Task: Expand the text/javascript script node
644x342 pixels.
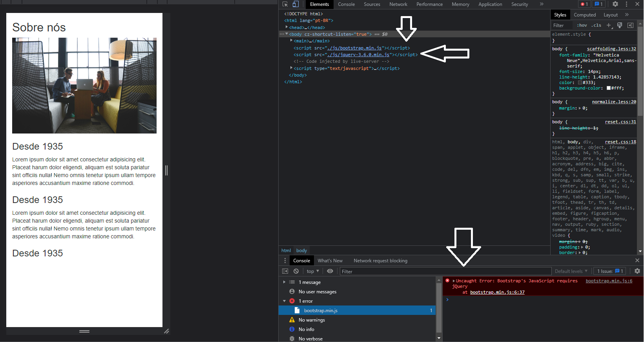Action: coord(292,68)
